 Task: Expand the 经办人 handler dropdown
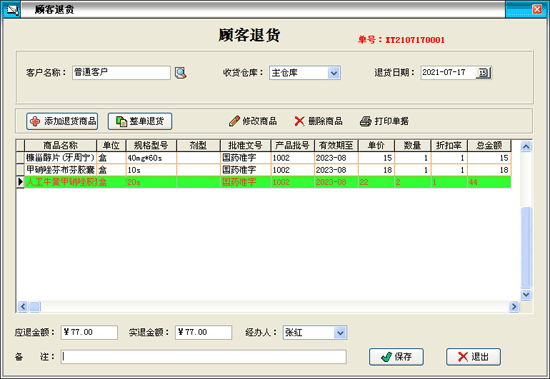340,333
